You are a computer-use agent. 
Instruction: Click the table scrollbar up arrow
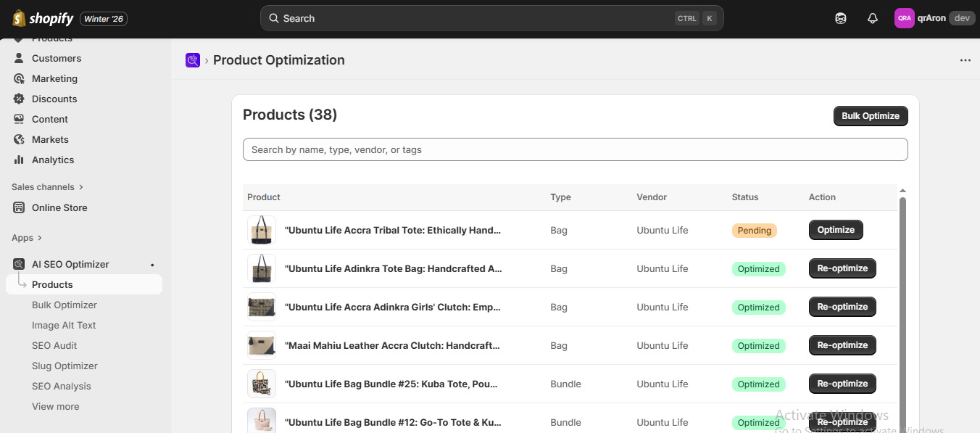coord(902,191)
